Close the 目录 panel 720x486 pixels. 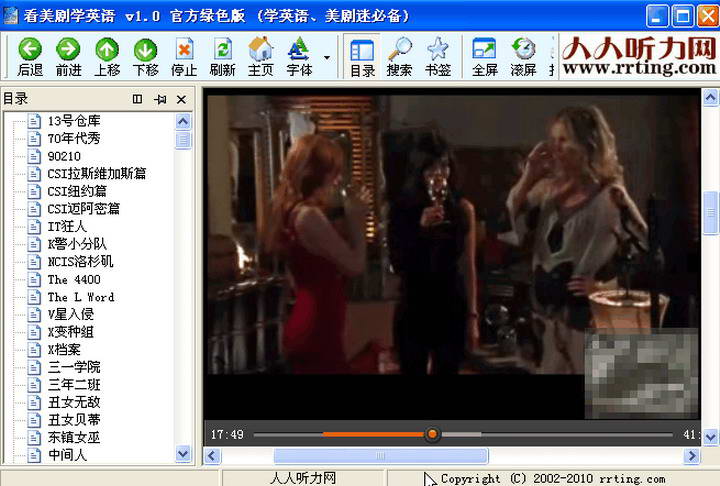pos(181,99)
